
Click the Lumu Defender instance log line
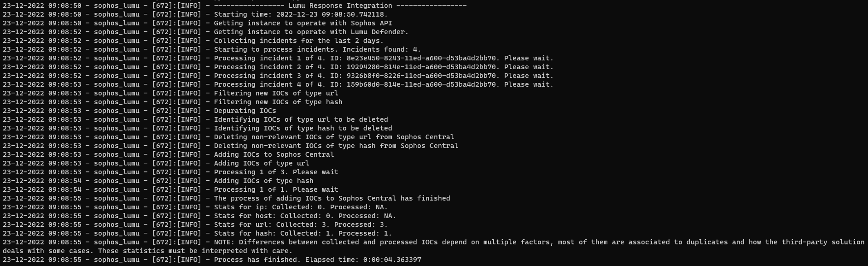coord(311,32)
